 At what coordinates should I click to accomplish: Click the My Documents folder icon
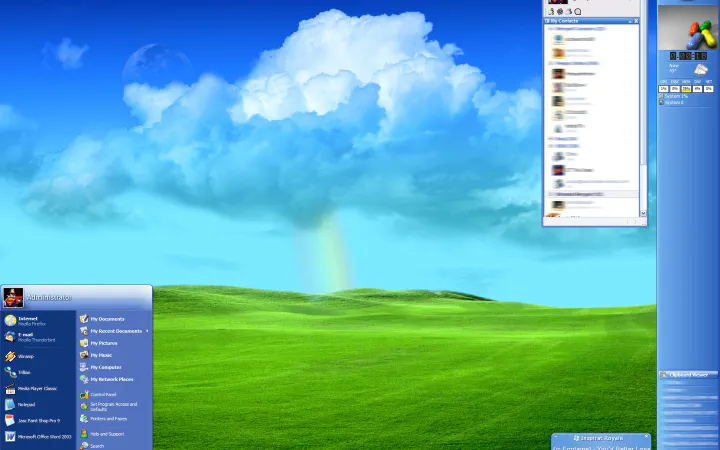(84, 319)
